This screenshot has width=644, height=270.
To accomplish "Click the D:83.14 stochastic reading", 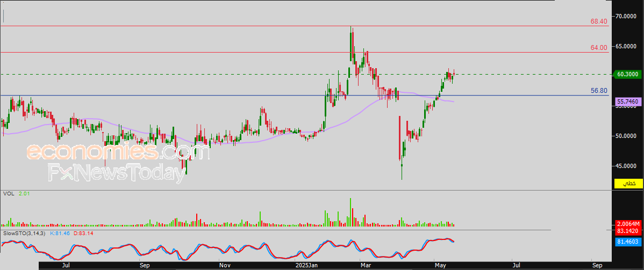I will click(x=83, y=233).
